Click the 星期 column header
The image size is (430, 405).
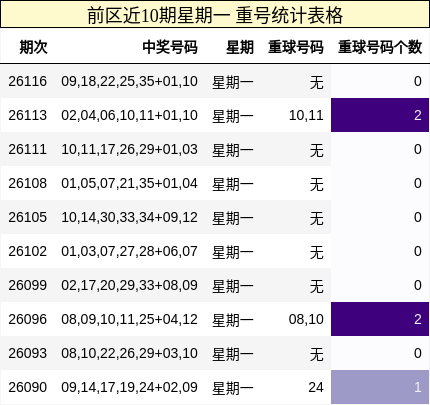click(x=240, y=47)
